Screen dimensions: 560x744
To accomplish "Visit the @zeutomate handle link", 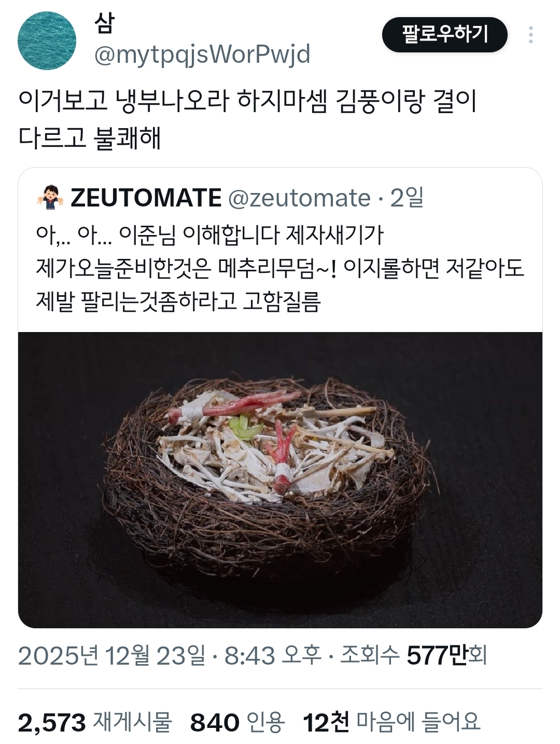I will (x=299, y=198).
